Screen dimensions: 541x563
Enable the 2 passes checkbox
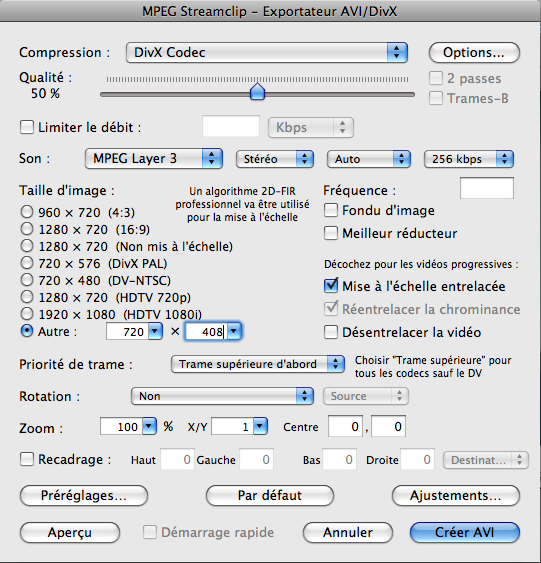click(436, 78)
